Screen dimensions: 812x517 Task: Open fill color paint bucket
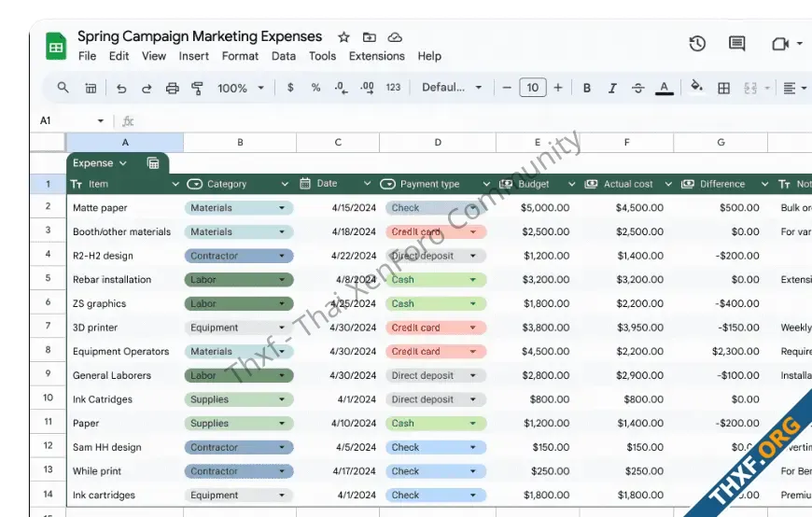(697, 87)
